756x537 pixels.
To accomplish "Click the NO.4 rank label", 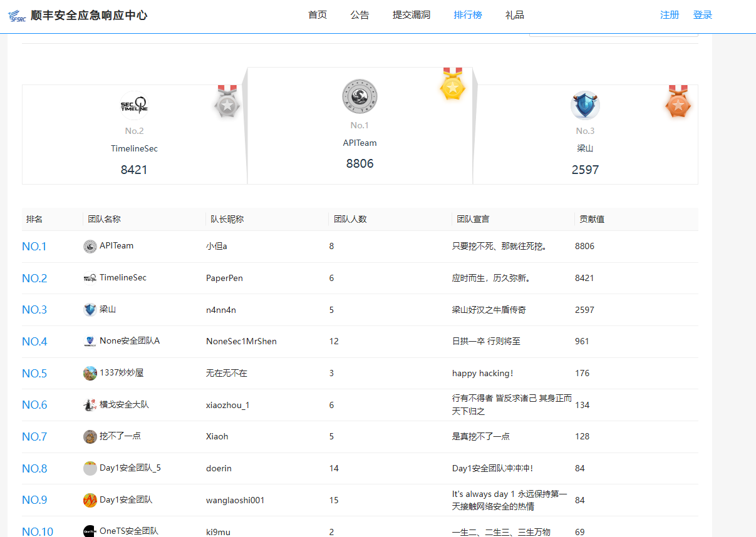I will pyautogui.click(x=34, y=342).
